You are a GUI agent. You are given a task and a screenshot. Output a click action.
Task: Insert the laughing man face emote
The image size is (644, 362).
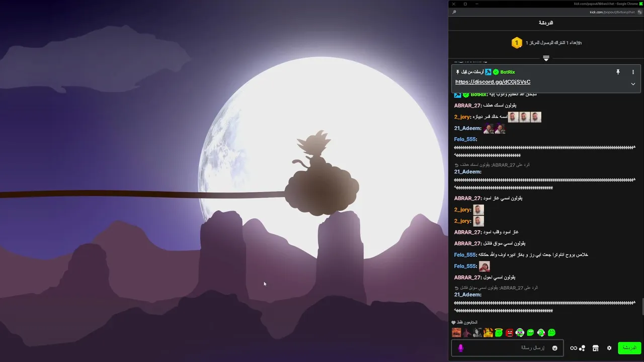[x=456, y=332]
